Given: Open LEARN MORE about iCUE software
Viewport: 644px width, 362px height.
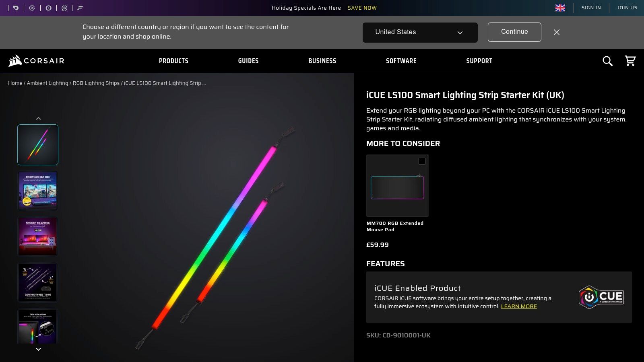Looking at the screenshot, I should click(518, 306).
